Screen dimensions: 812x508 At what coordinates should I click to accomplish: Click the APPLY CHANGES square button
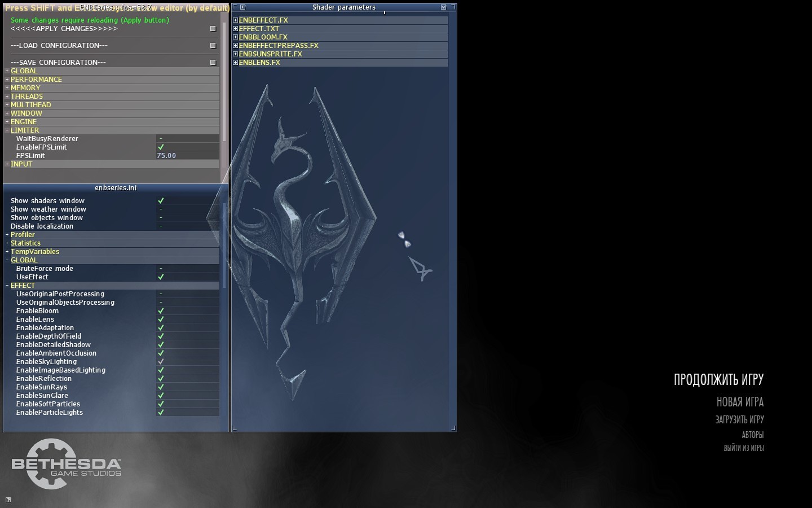[x=213, y=29]
